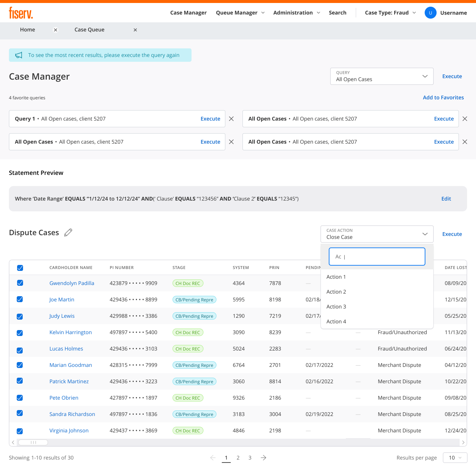Click the megaphone notification icon
The height and width of the screenshot is (464, 476).
click(x=19, y=55)
